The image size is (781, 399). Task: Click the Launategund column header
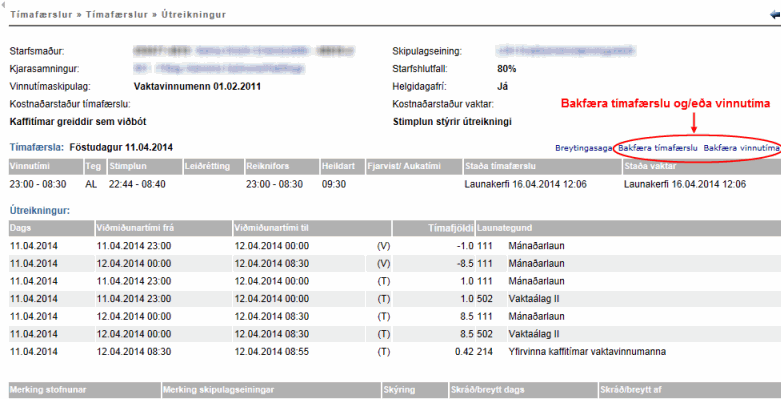[x=628, y=228]
